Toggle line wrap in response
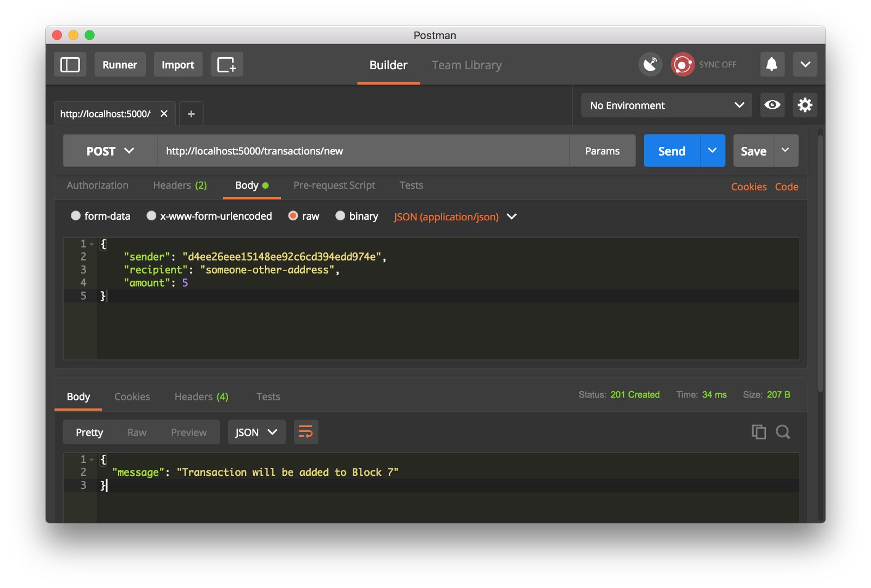This screenshot has width=871, height=588. click(306, 432)
